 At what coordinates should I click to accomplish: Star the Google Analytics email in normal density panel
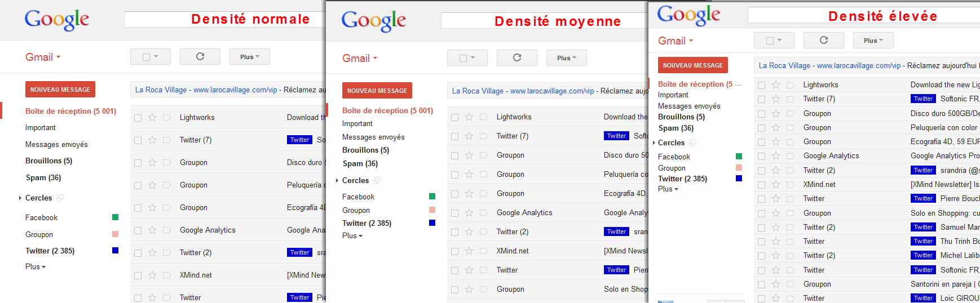[x=152, y=230]
